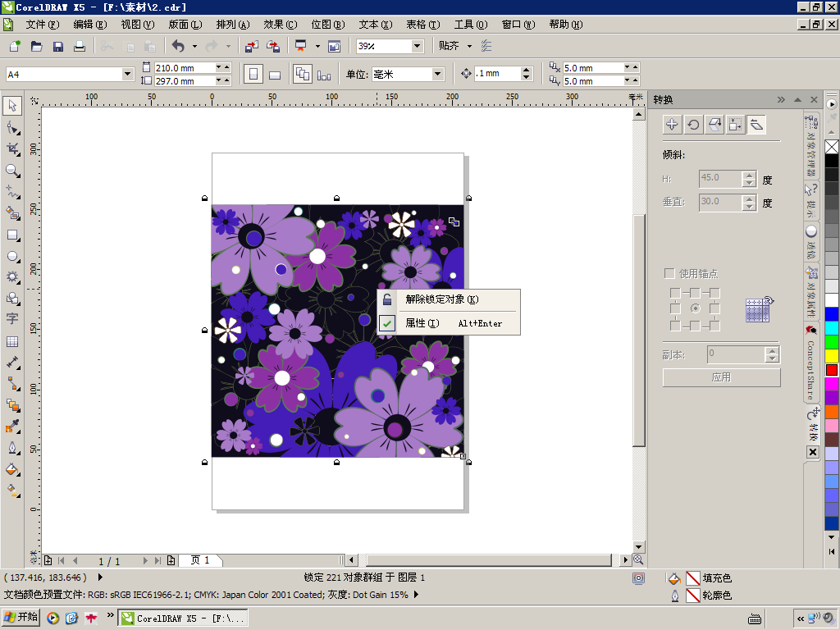The image size is (840, 630).
Task: Select the top-left anchor checkbox
Action: [x=675, y=293]
